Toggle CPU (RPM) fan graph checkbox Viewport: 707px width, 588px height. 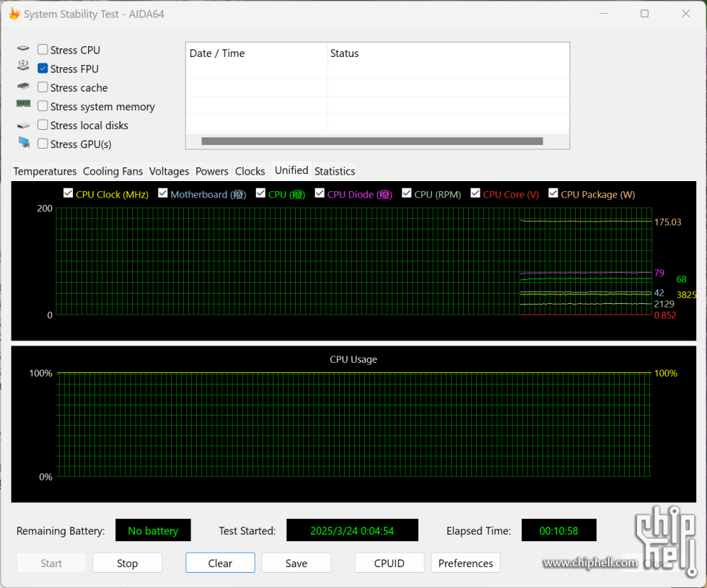(x=407, y=193)
